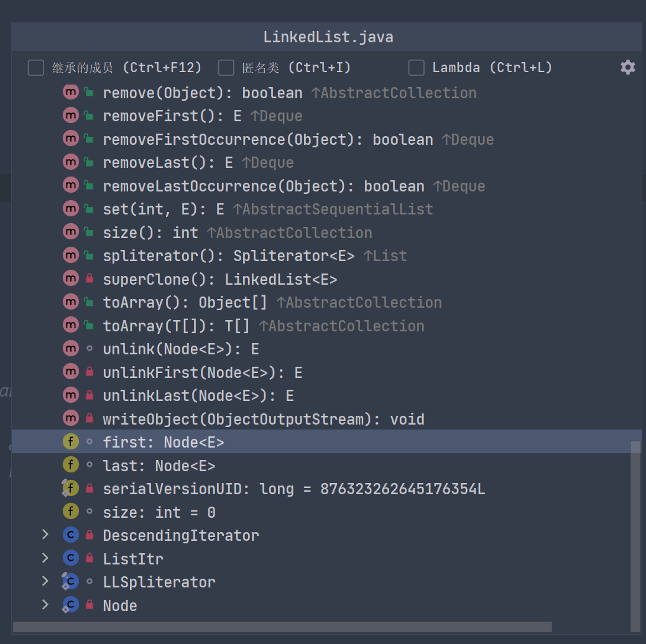The width and height of the screenshot is (646, 644).
Task: Click the field icon next to last: Node<E>
Action: point(71,466)
